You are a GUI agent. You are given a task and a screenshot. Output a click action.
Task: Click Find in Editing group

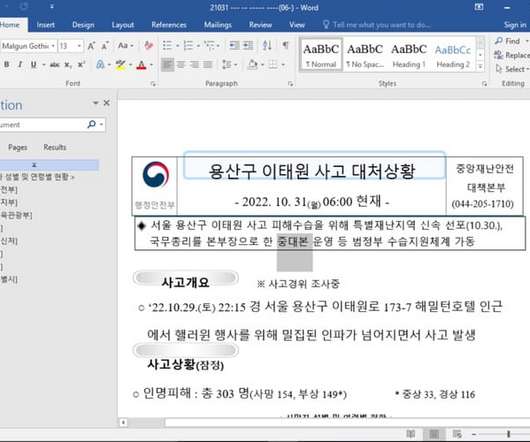[x=508, y=41]
